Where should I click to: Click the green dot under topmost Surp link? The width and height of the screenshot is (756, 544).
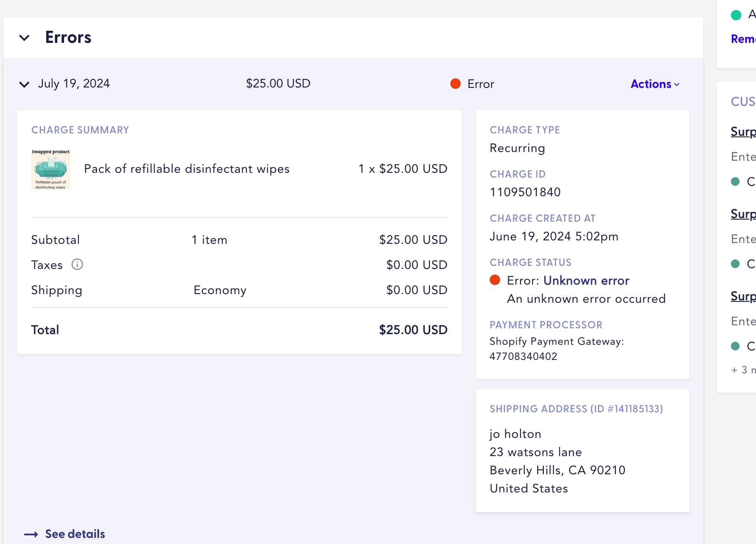(x=735, y=181)
